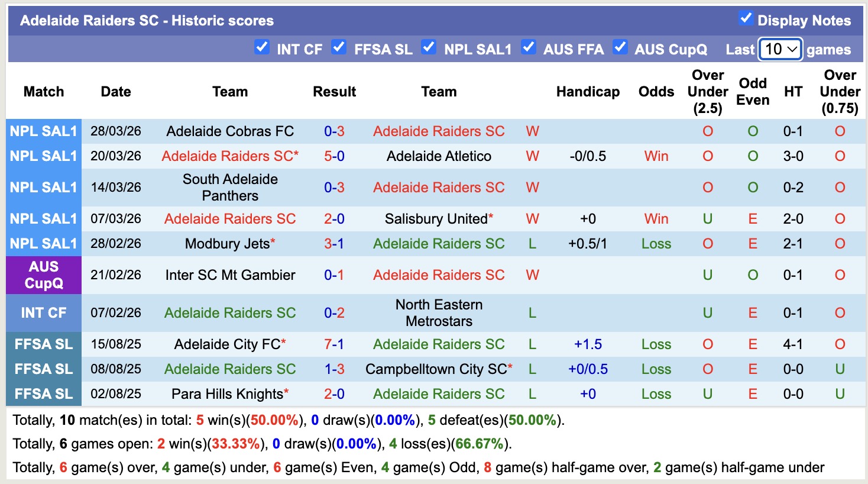Click North Eastern Metrostars team link
The image size is (868, 484).
[439, 313]
